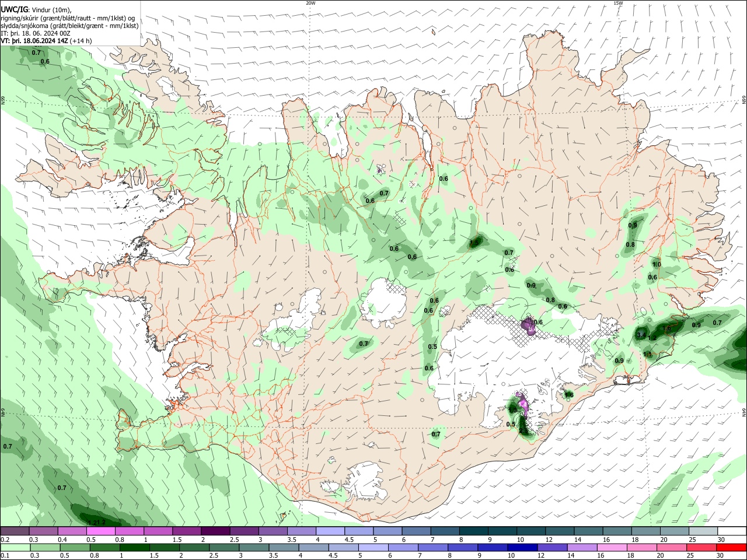Pick the crimson 25 swatch in lower legend row
Image resolution: width=747 pixels, height=560 pixels.
point(702,548)
